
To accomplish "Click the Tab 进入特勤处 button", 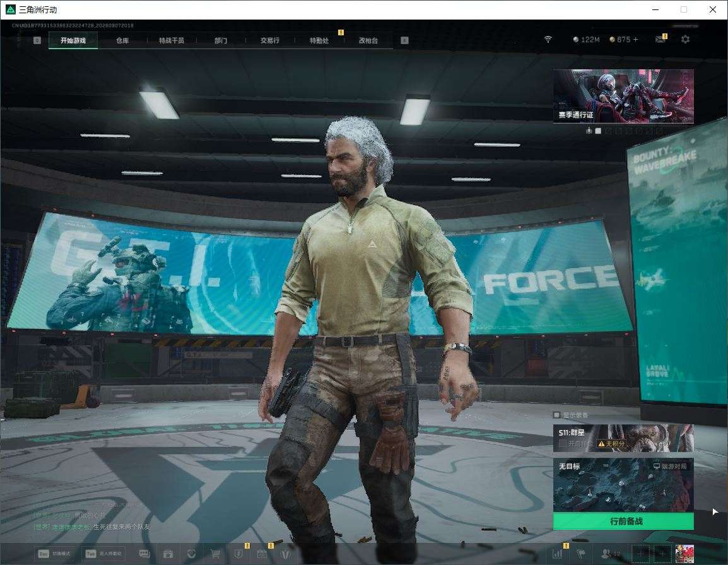I will 104,554.
